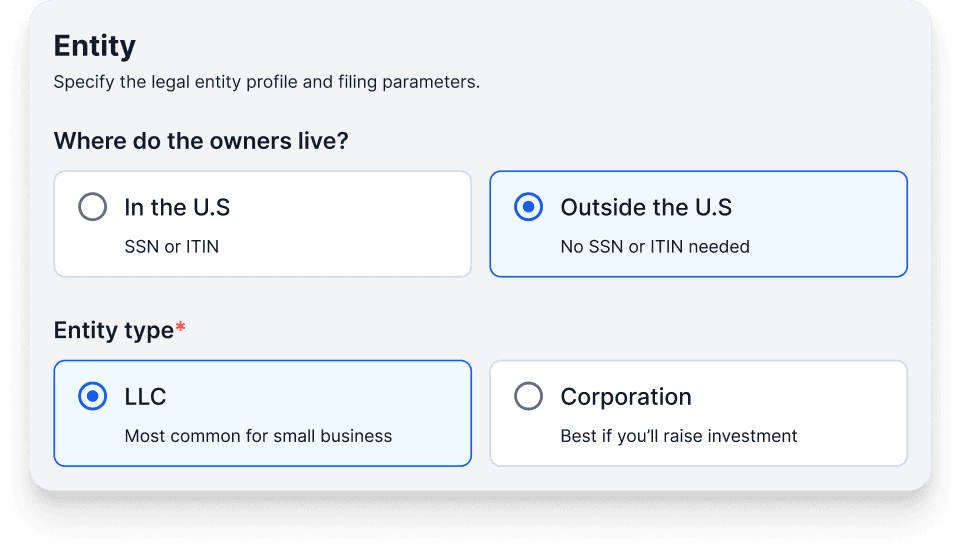Click the "Corporation" option label text
The image size is (962, 550).
626,397
